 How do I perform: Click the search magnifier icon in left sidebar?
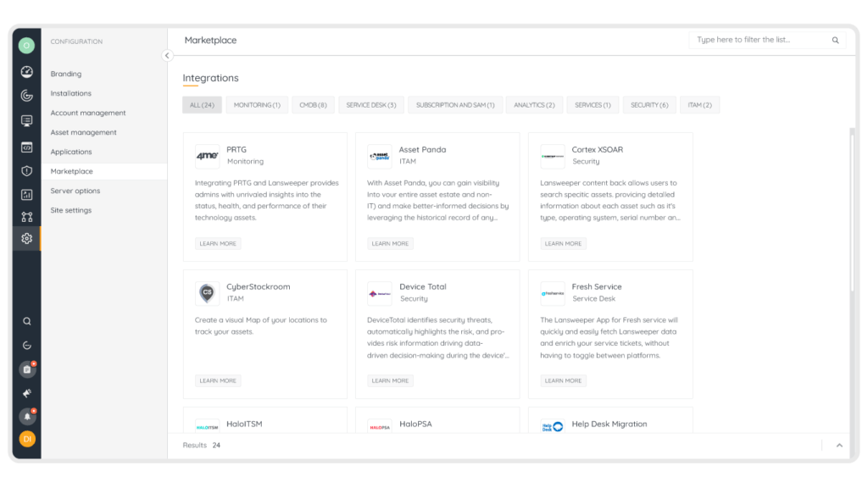[x=26, y=321]
